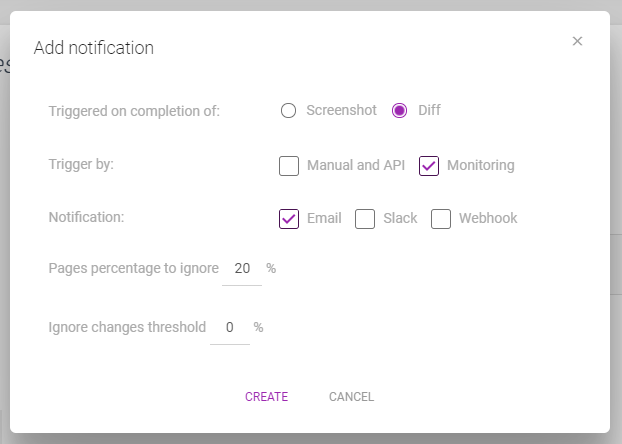Screen dimensions: 622x444
Task: Uncheck the Email notification checkbox
Action: 289,219
